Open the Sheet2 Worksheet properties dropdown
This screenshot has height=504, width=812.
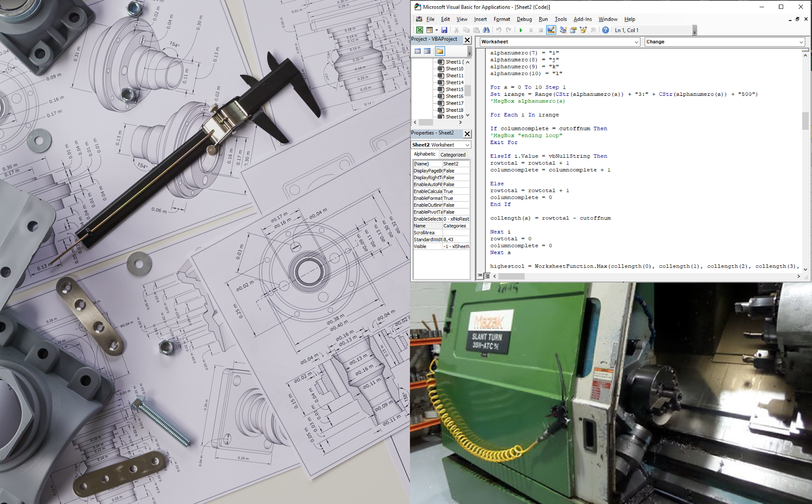click(x=467, y=145)
